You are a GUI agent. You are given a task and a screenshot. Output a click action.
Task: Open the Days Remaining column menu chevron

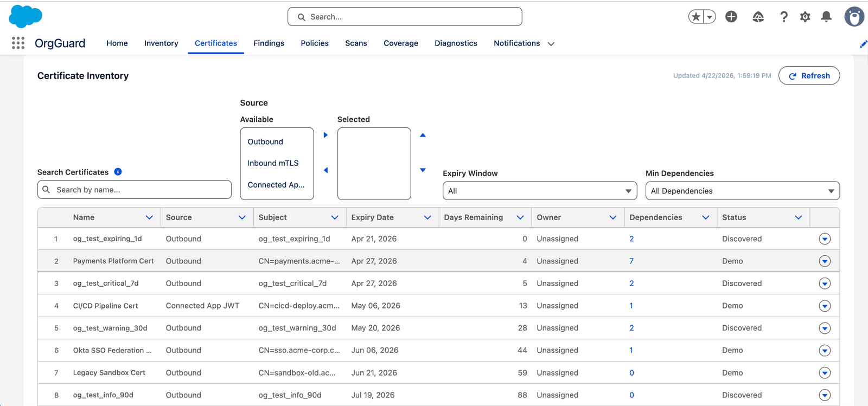[x=520, y=217]
